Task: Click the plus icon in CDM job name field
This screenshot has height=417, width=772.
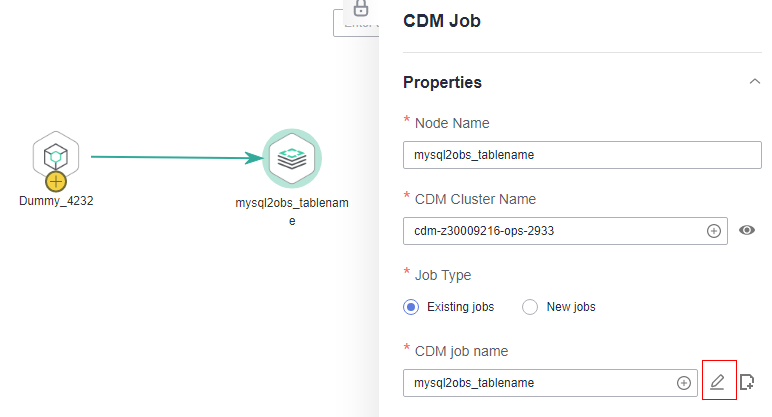Action: 683,383
